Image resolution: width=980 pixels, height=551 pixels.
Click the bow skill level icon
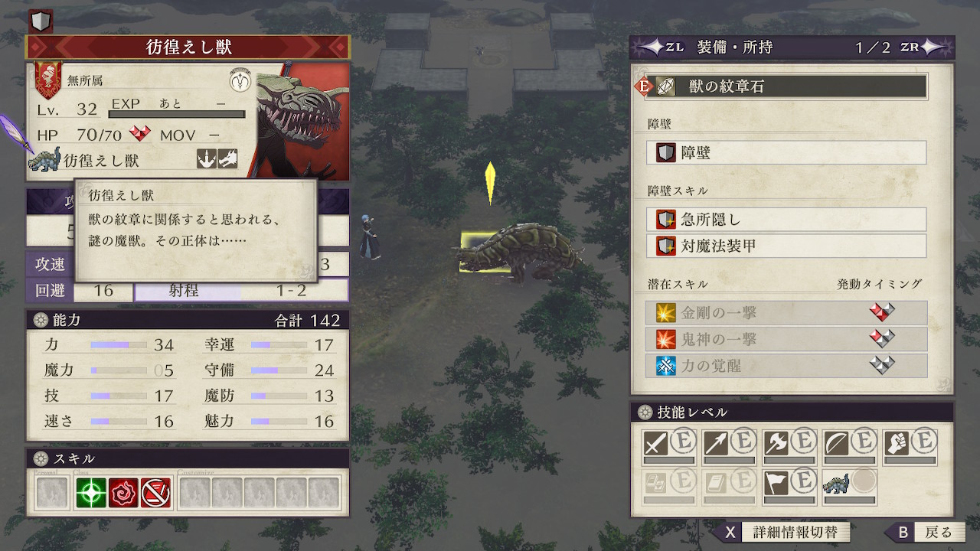click(x=837, y=443)
